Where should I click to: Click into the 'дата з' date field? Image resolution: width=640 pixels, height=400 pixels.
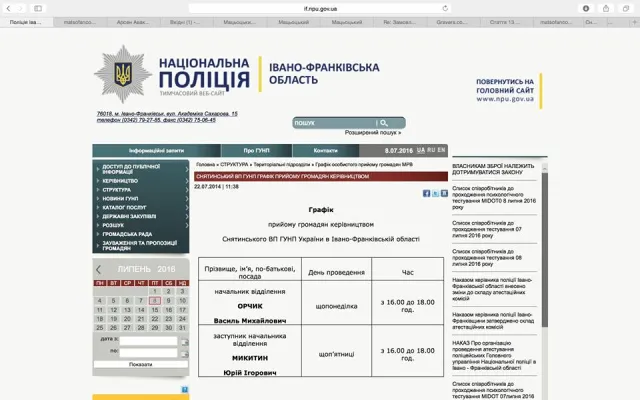[x=148, y=341]
